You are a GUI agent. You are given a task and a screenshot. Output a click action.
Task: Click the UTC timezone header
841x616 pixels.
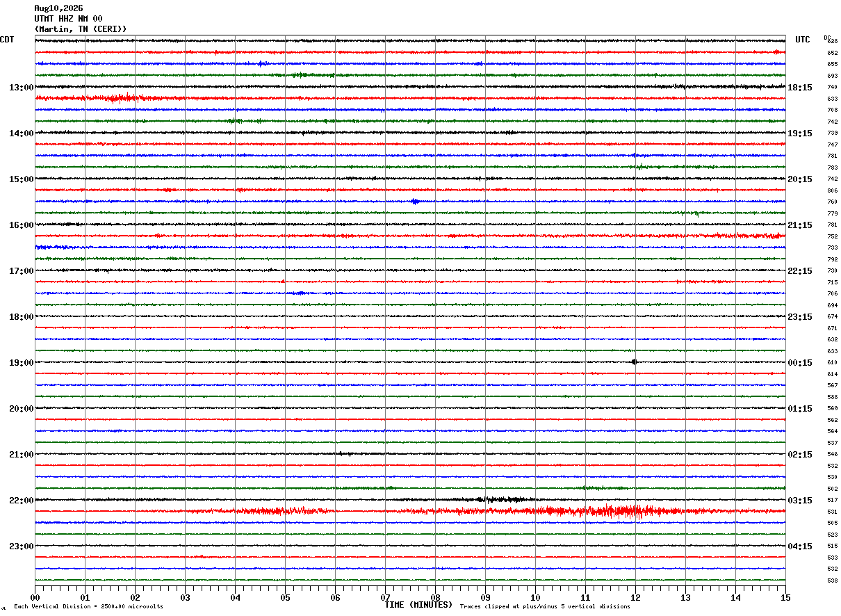click(803, 40)
